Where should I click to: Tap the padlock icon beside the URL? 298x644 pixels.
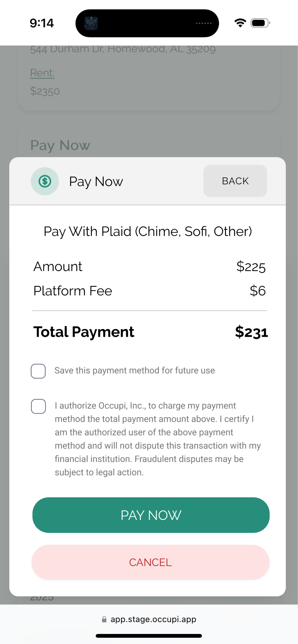[104, 619]
